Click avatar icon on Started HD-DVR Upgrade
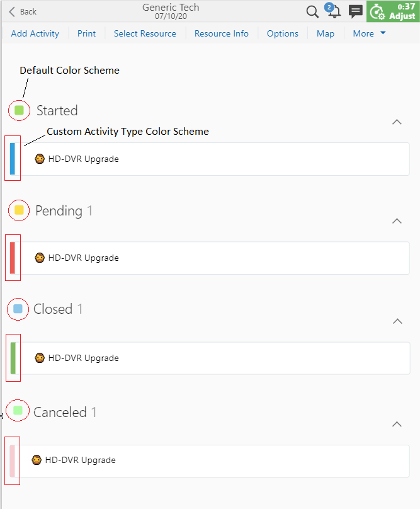Viewport: 420px width, 509px height. 40,159
